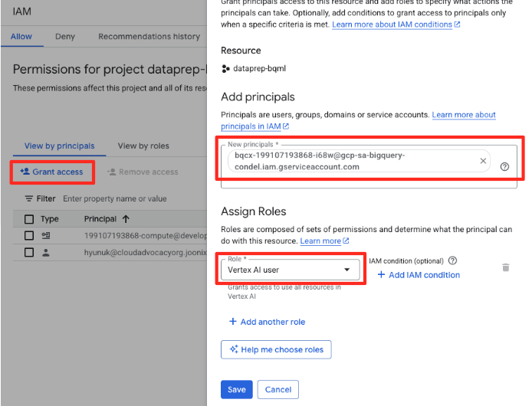This screenshot has height=406, width=532.
Task: Remove the service account principal chip
Action: 483,161
